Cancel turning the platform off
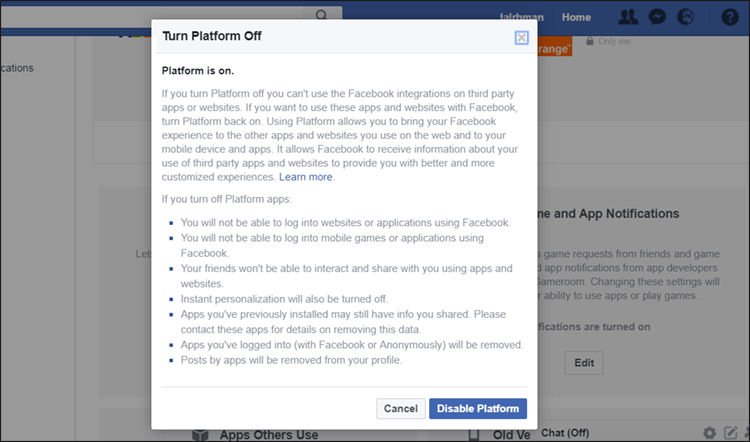 pyautogui.click(x=400, y=408)
